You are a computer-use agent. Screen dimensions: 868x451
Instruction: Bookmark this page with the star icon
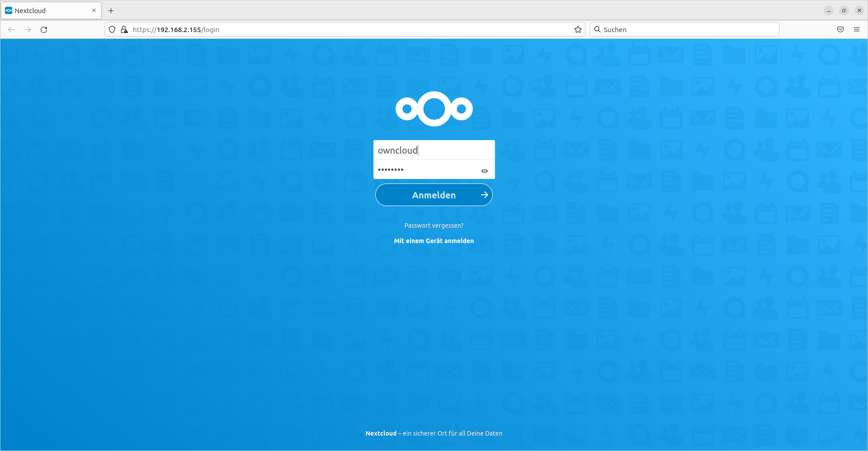click(578, 30)
